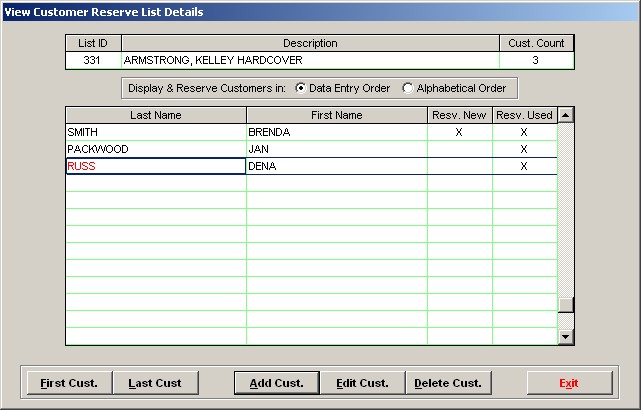Select the Alphabetical Order radio button
641x410 pixels.
point(407,88)
